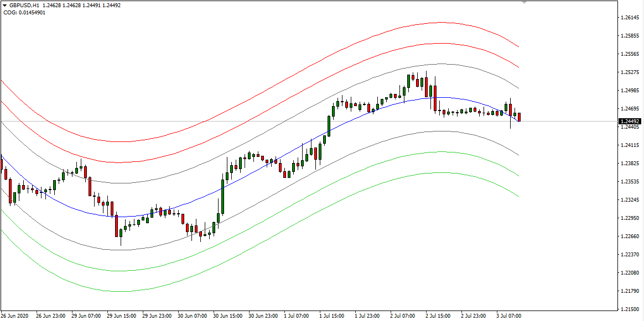Click the 26 Jun 2020 date label
Screen dimensions: 644x321
pos(16,317)
